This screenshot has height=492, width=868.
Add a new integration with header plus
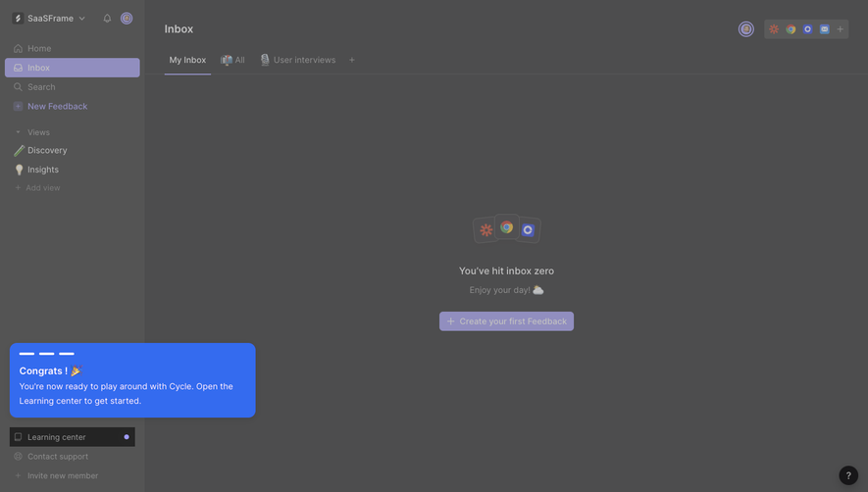pyautogui.click(x=841, y=29)
